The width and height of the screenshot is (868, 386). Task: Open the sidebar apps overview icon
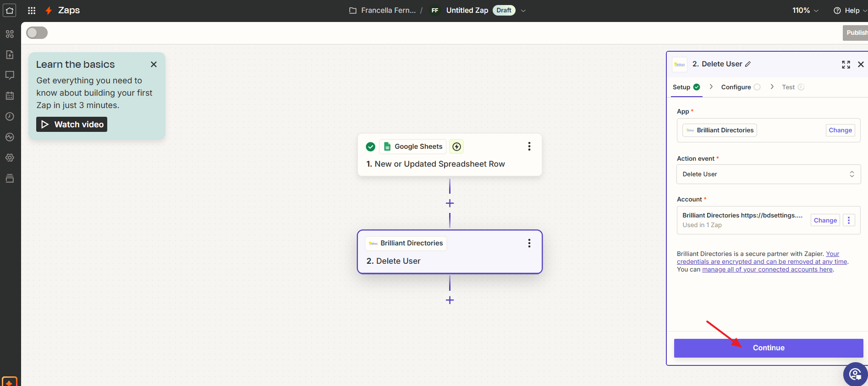10,34
